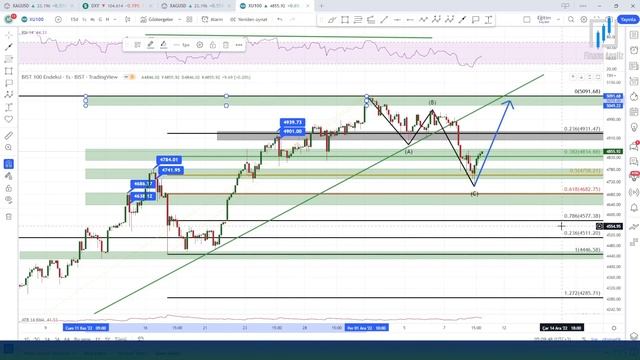This screenshot has width=640, height=360.
Task: Open the layout name dropdown arrow
Action: point(558,19)
